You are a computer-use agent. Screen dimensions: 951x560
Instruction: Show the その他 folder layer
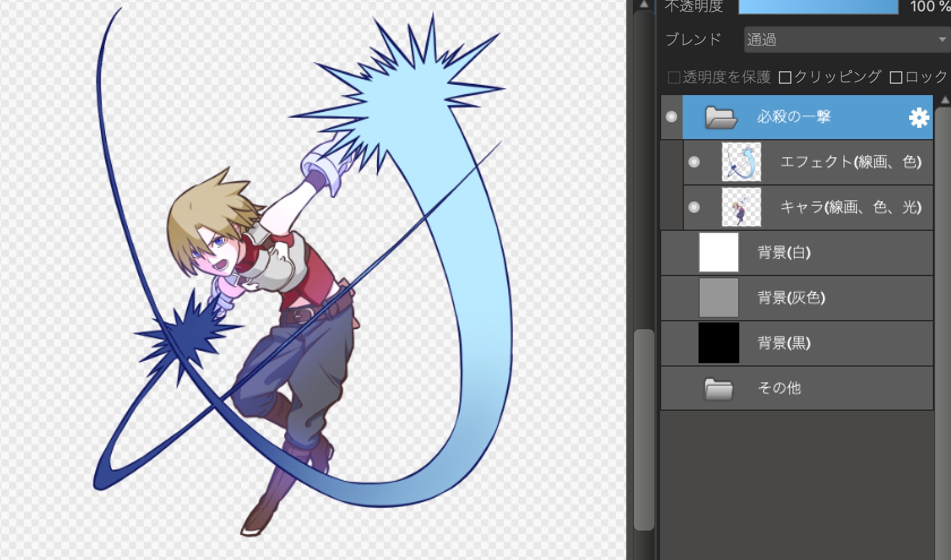pyautogui.click(x=672, y=389)
